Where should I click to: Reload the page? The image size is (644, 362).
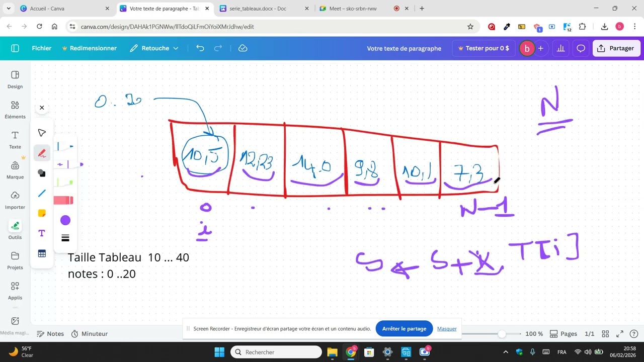(39, 27)
